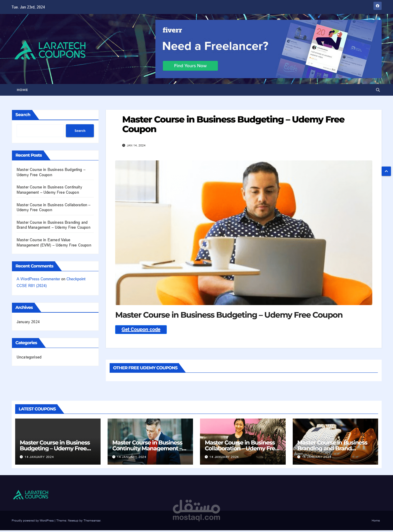Open Business Collaboration recent post link
The width and height of the screenshot is (393, 532).
(53, 207)
